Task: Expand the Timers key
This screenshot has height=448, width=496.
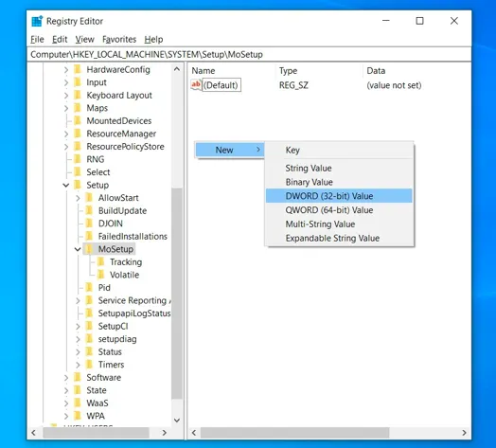Action: [78, 365]
